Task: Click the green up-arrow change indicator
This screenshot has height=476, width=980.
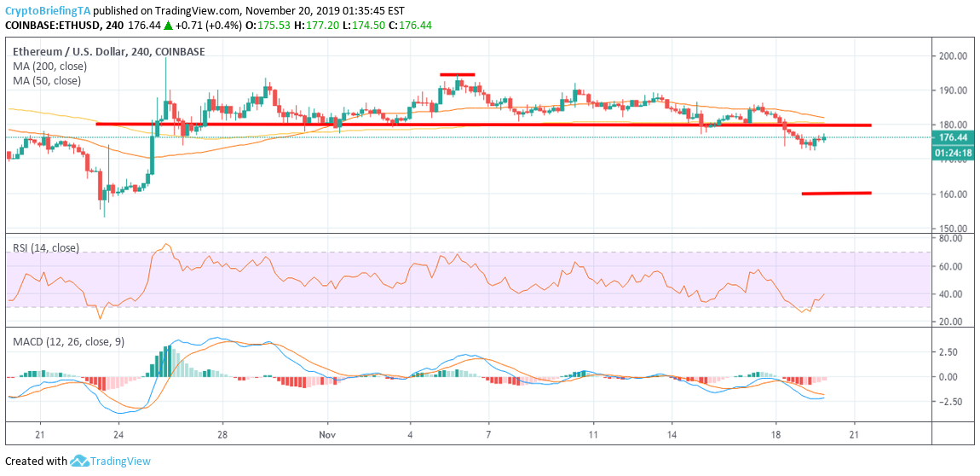Action: (168, 26)
